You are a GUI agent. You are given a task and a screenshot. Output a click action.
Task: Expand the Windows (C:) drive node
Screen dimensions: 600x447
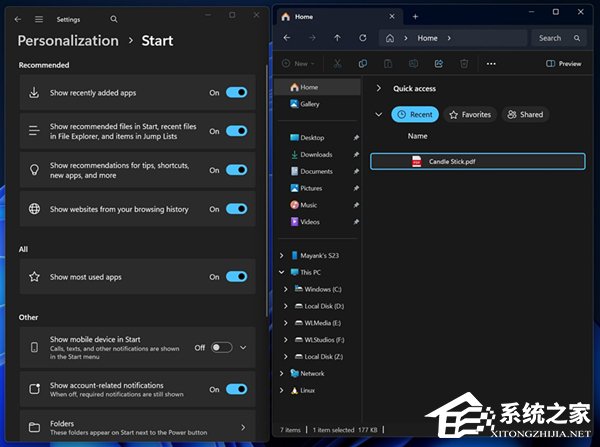point(285,289)
